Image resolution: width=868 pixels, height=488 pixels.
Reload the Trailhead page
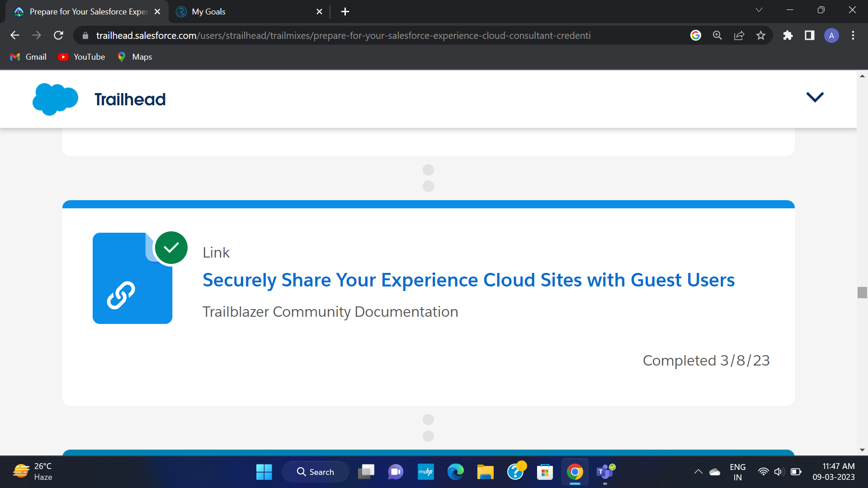point(58,35)
